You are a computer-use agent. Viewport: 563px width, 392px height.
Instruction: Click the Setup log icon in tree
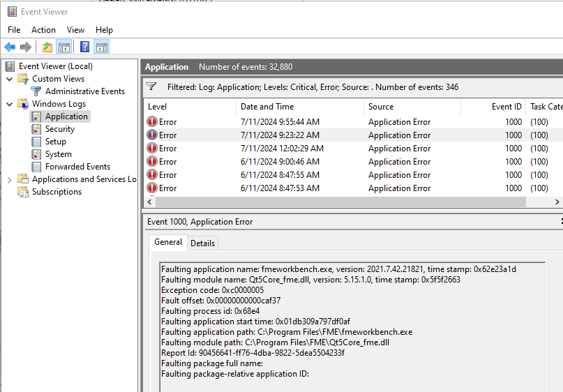pos(36,142)
